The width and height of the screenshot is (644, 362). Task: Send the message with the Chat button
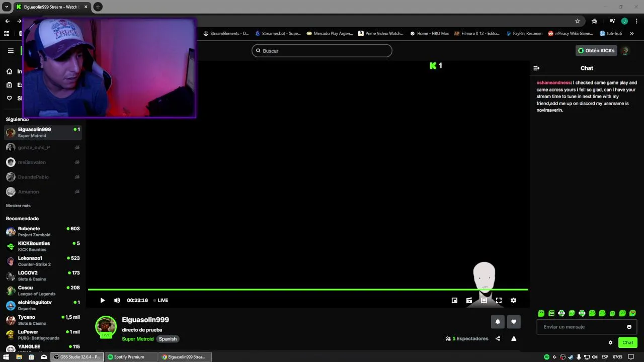coord(628,342)
